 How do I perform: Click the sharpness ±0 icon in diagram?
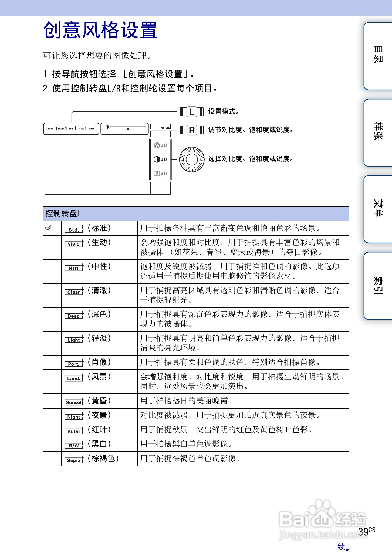click(x=160, y=174)
